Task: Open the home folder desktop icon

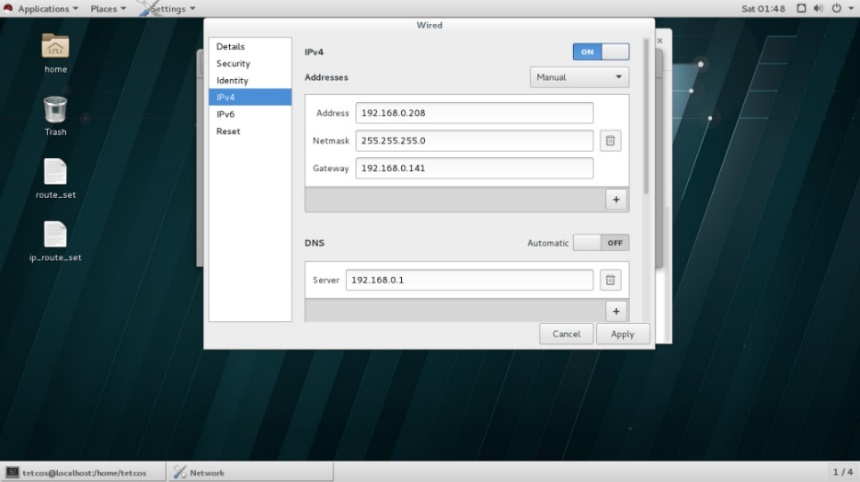Action: [55, 52]
